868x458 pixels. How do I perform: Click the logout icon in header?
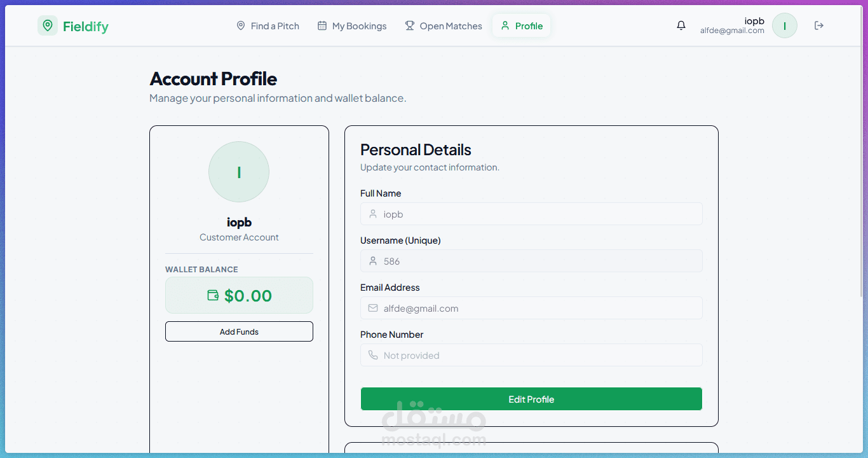(819, 25)
